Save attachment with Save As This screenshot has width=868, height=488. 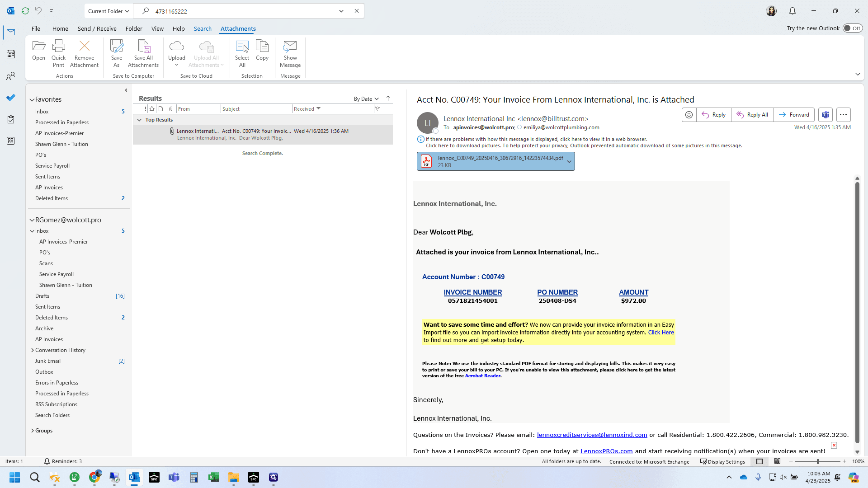point(116,53)
